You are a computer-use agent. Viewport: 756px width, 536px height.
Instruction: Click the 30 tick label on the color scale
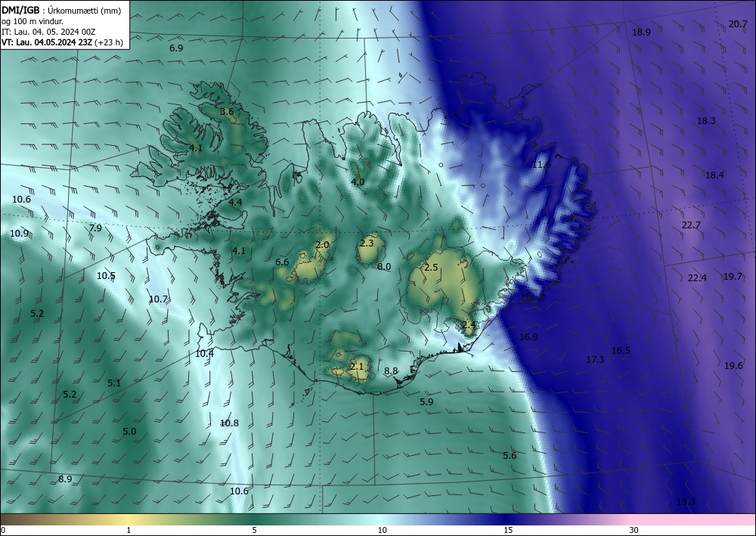click(x=634, y=531)
